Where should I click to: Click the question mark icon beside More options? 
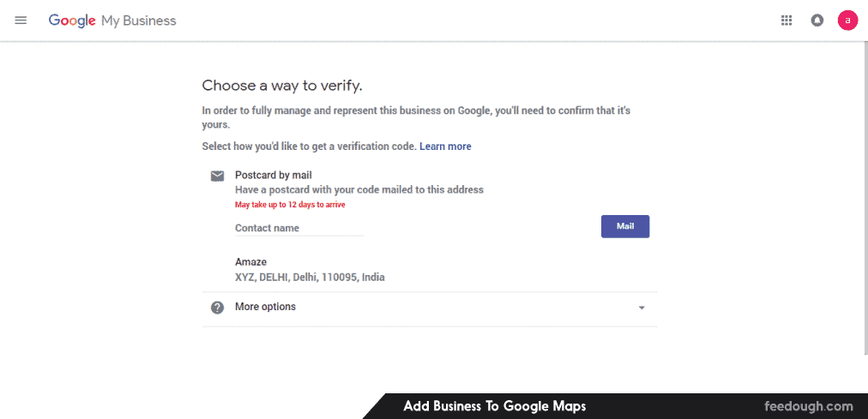(x=218, y=308)
